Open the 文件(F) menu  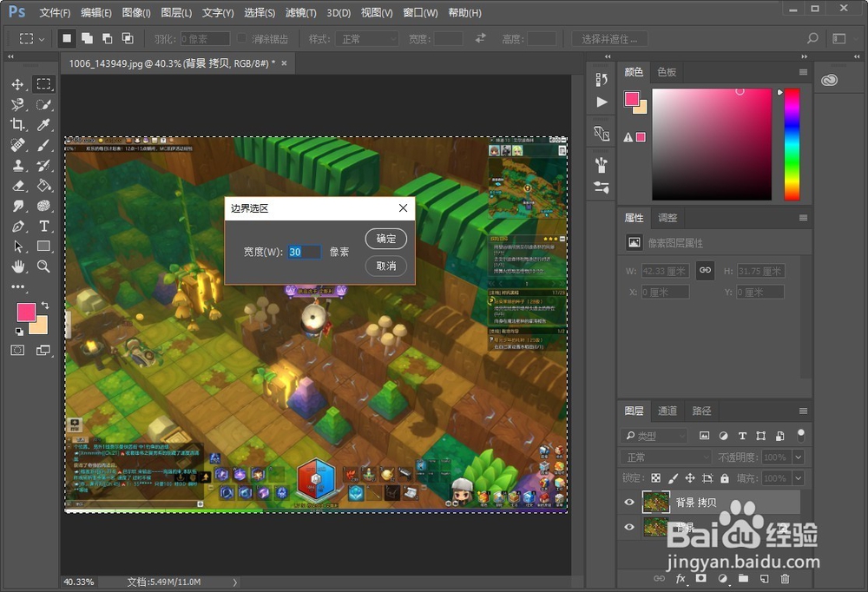(x=55, y=12)
